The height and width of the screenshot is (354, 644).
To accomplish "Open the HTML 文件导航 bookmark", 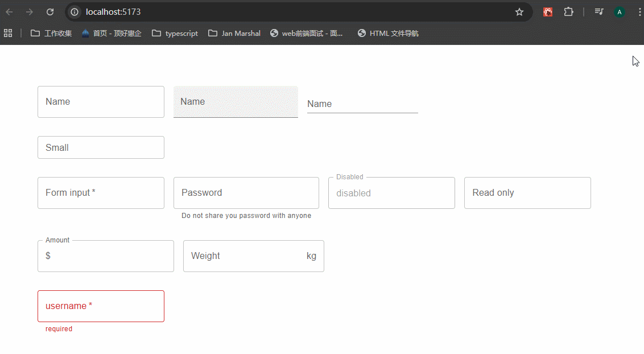I will click(x=387, y=33).
